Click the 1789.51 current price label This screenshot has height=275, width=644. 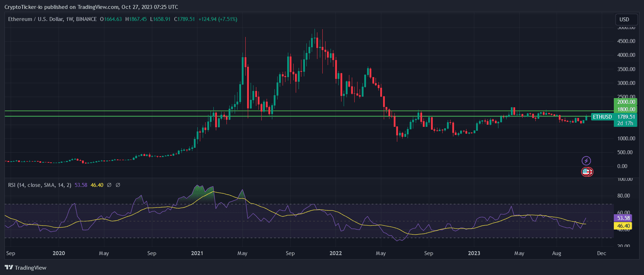click(626, 117)
